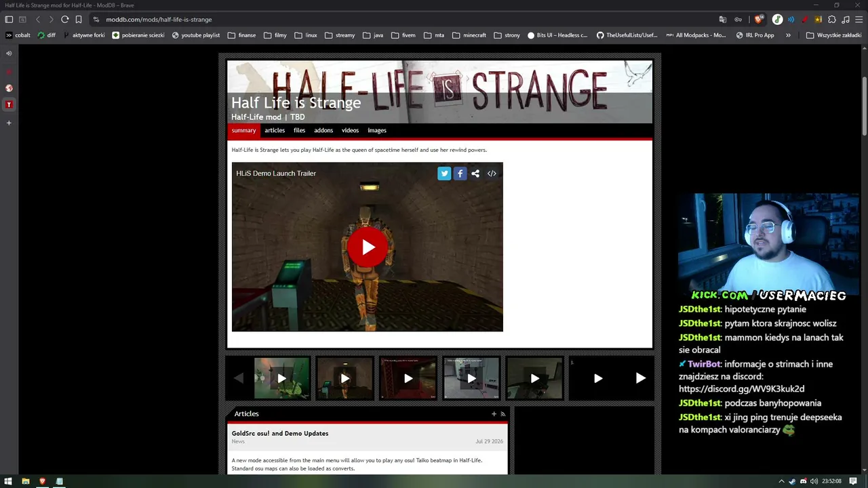Open the first green-tinted video thumbnail

[281, 378]
